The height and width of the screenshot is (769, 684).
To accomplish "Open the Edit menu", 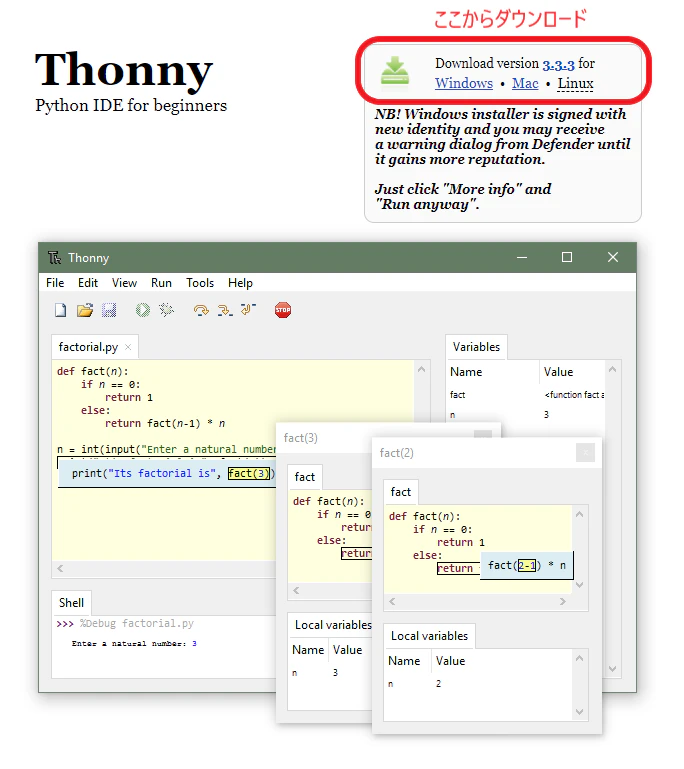I will click(x=88, y=283).
